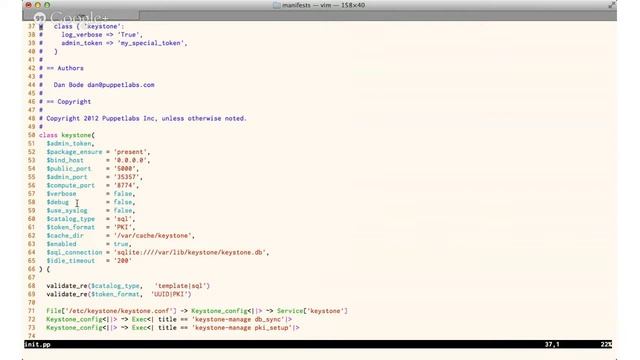
Task: Click the cursor position '37,1' in status line
Action: click(552, 344)
